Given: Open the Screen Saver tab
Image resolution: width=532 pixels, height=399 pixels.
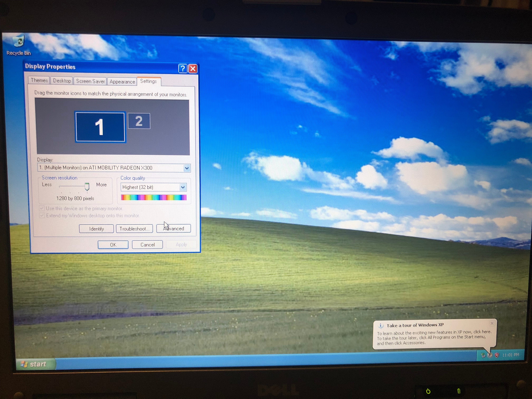Looking at the screenshot, I should coord(90,81).
